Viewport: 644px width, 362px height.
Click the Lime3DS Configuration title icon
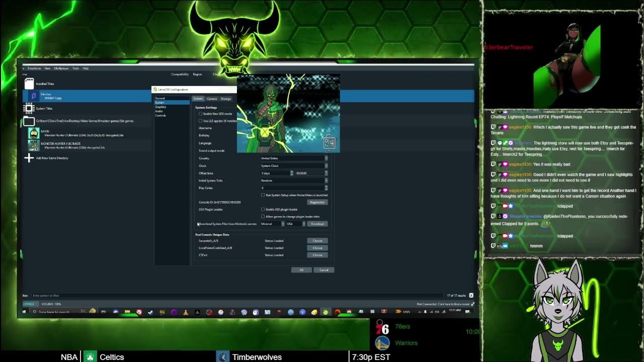click(x=155, y=89)
